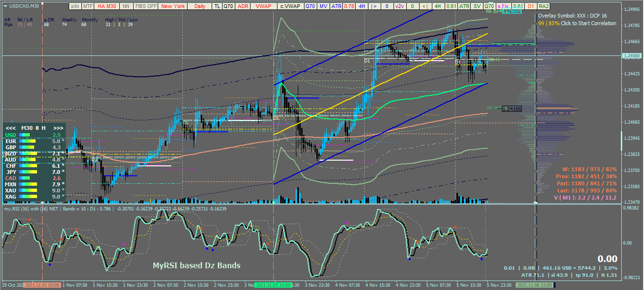Click the green Q70 button

pos(489,7)
